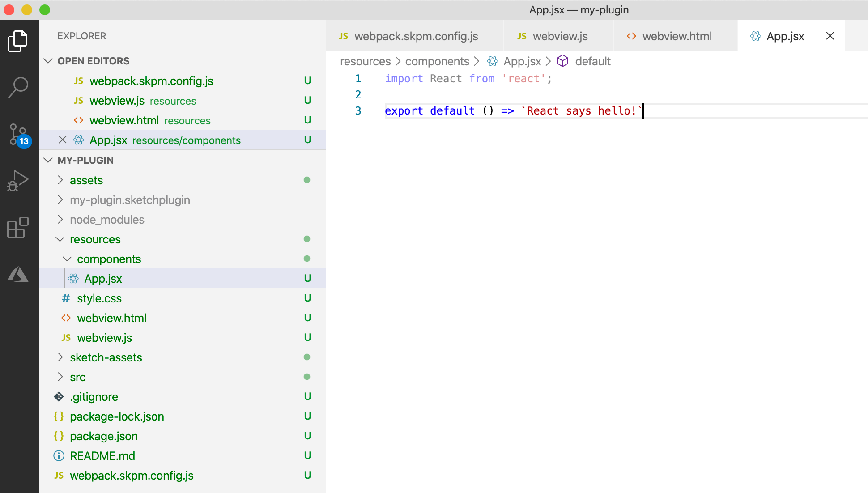
Task: Collapse the MY-PLUGIN folder section
Action: pyautogui.click(x=48, y=160)
